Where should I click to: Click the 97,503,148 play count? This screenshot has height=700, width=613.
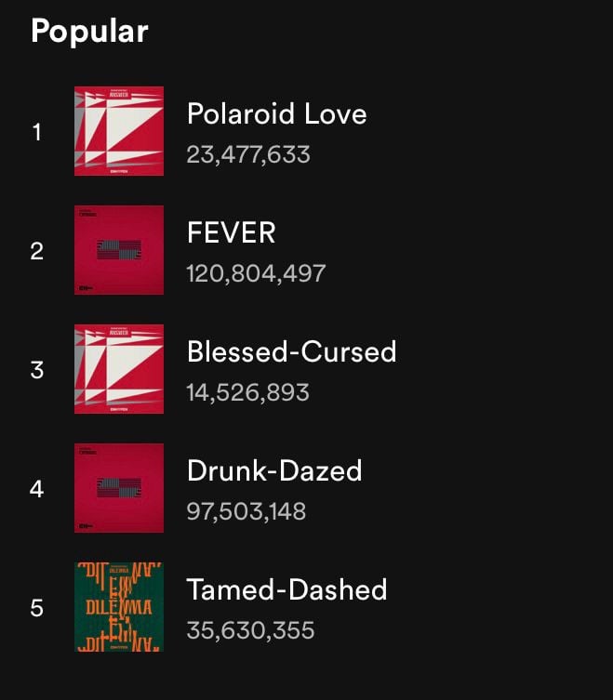tap(247, 511)
